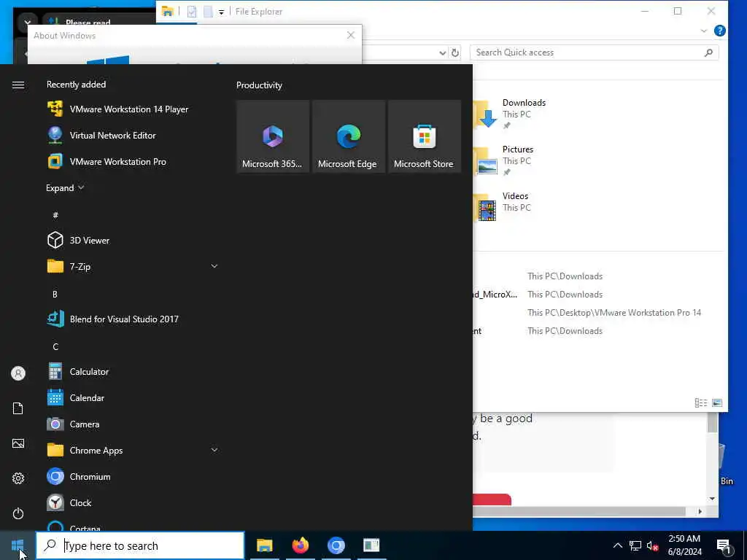Screen dimensions: 747x560
Task: Open Firefox from taskbar
Action: tap(300, 545)
